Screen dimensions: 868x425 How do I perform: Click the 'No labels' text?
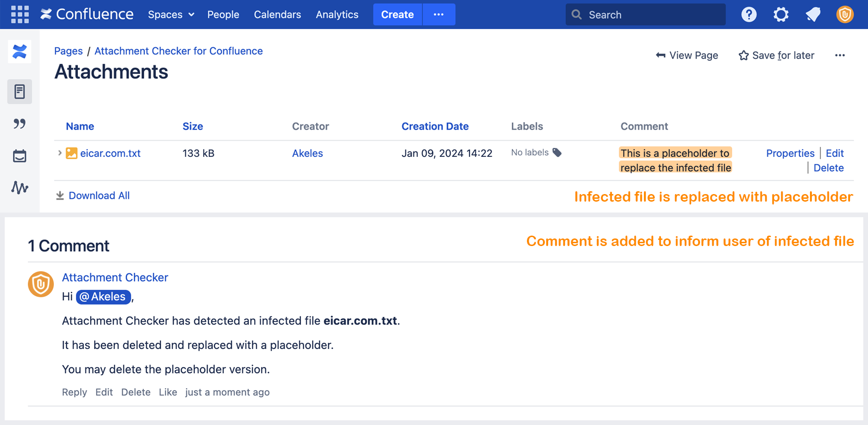click(530, 153)
